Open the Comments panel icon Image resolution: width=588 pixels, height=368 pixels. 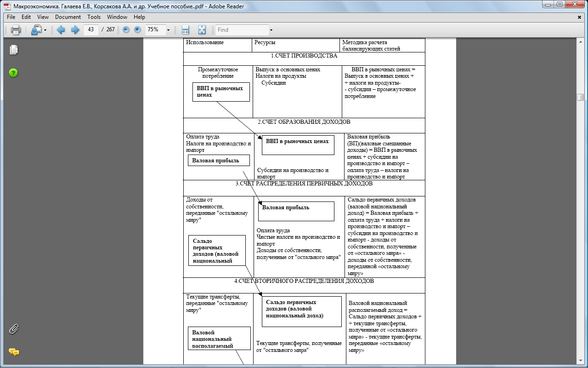pos(14,352)
